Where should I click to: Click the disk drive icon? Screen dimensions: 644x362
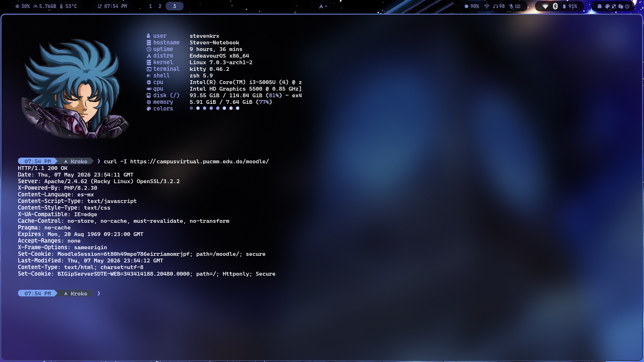(x=149, y=95)
